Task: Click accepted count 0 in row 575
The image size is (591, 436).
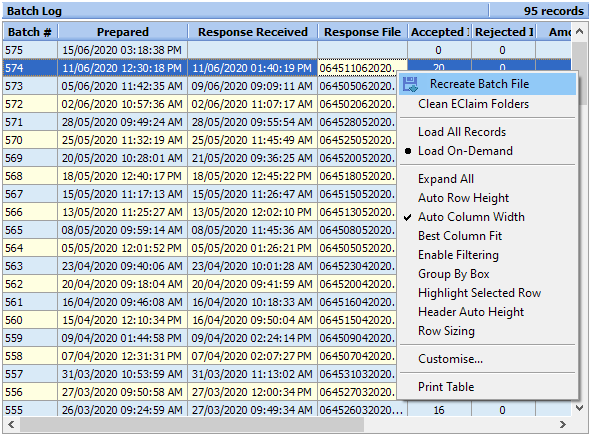Action: click(439, 50)
